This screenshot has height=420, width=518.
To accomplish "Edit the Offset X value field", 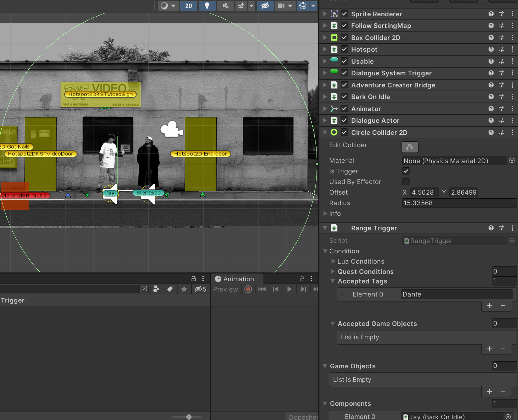I will [x=425, y=192].
